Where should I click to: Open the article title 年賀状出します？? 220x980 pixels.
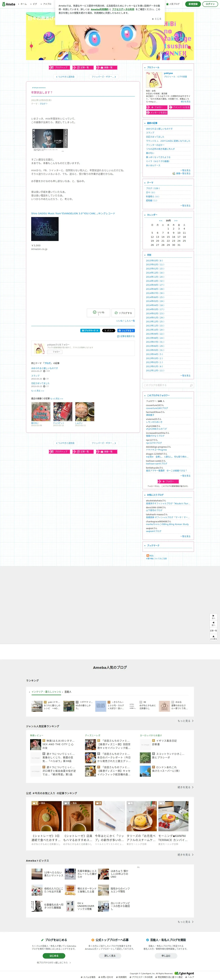[x=42, y=92]
